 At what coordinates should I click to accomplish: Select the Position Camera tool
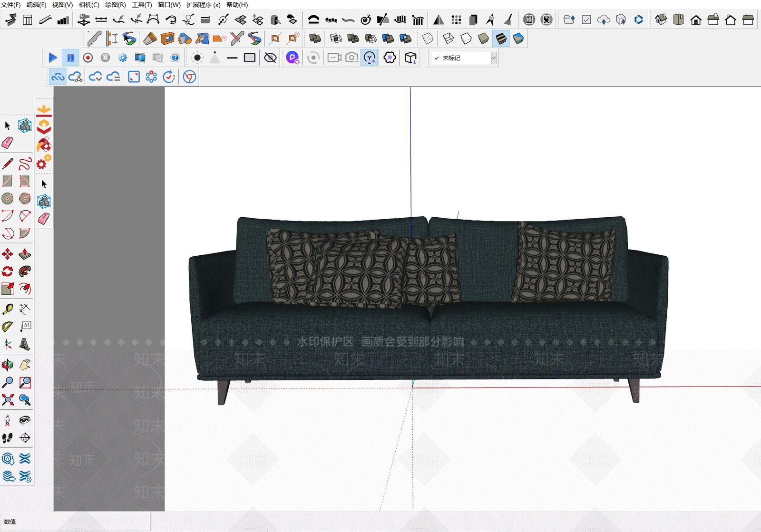click(x=8, y=420)
